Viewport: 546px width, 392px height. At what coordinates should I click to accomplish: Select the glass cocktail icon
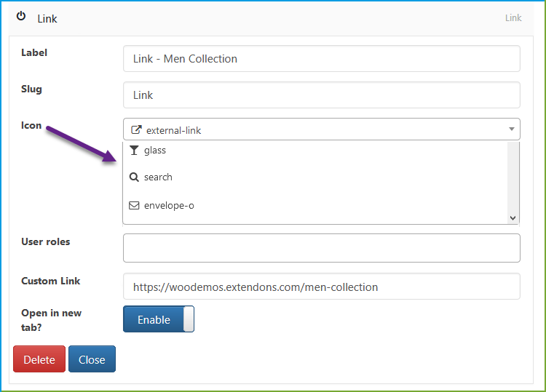[134, 151]
